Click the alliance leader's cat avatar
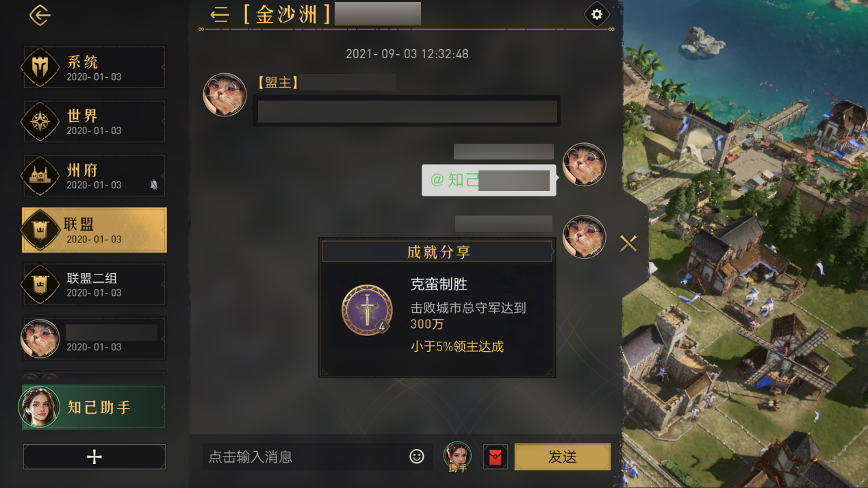This screenshot has width=868, height=488. (225, 94)
